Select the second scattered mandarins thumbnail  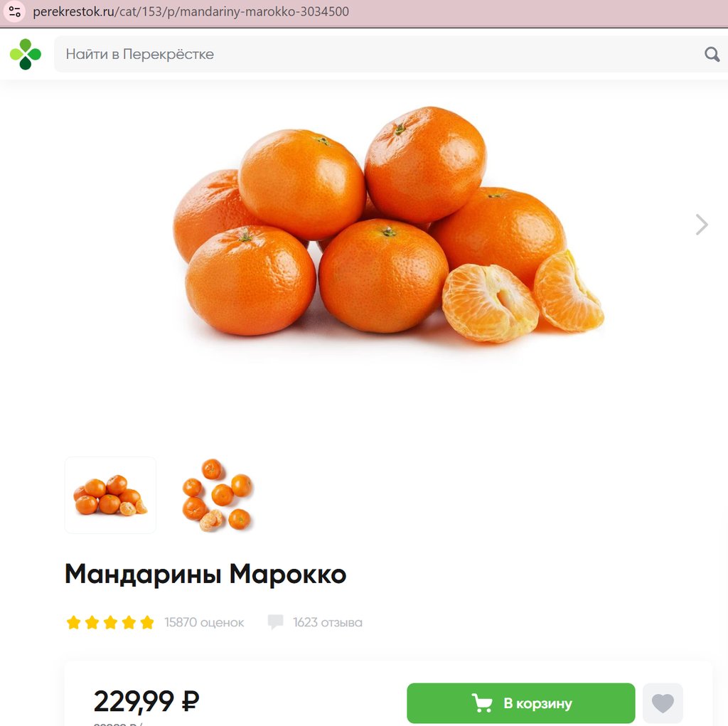217,495
